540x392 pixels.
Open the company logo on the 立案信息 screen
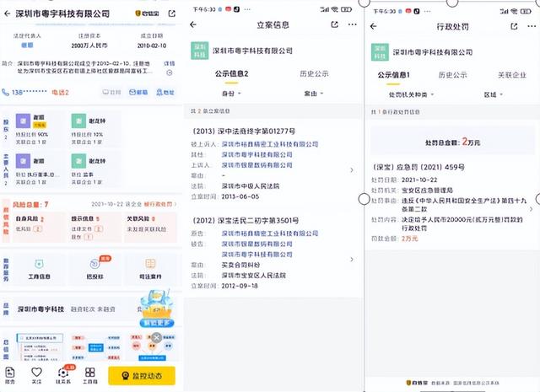click(x=200, y=51)
